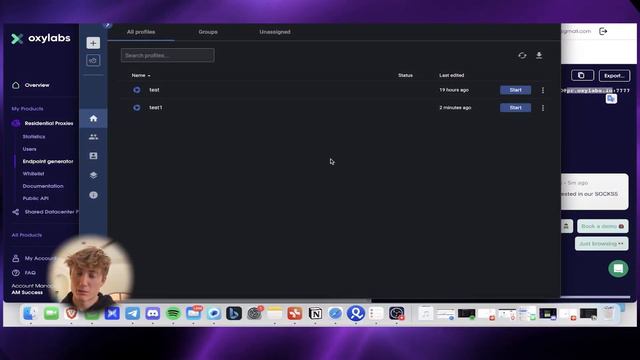Click the copy icon button in Oxylabs dashboard
Image resolution: width=640 pixels, height=360 pixels.
(x=582, y=76)
